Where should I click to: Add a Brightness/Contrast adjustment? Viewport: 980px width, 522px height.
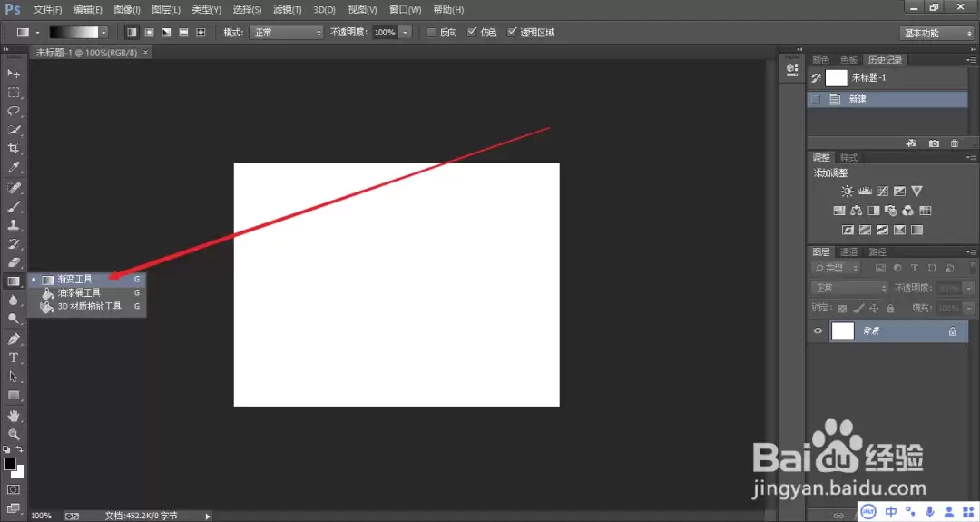pyautogui.click(x=847, y=192)
